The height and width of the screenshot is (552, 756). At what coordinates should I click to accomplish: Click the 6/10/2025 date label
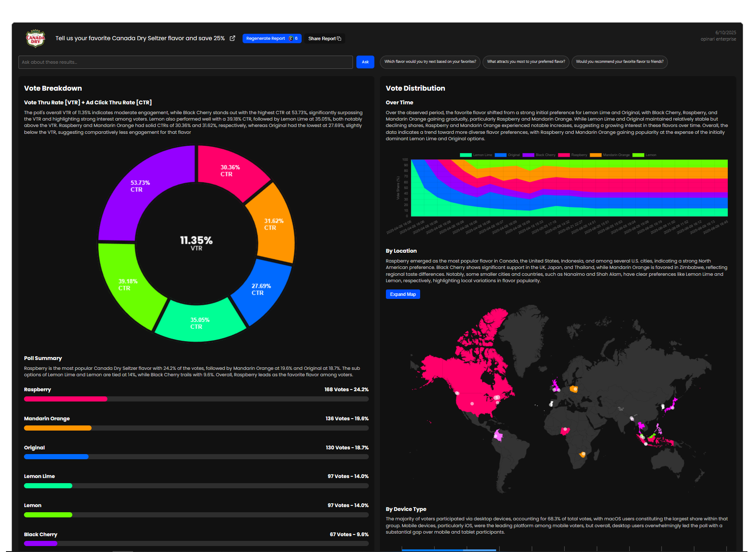726,32
